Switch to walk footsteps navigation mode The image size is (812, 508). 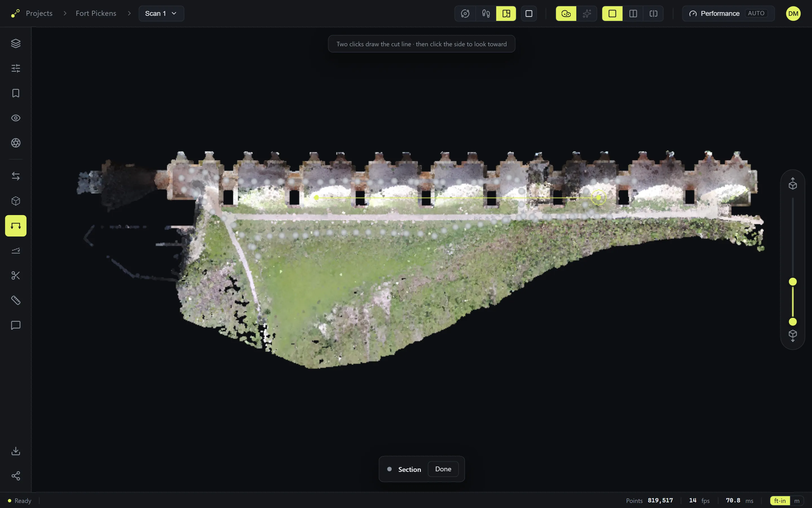486,14
